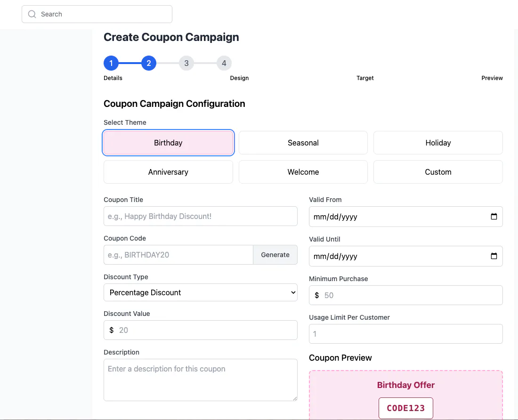
Task: Click the Details step label
Action: coord(113,78)
